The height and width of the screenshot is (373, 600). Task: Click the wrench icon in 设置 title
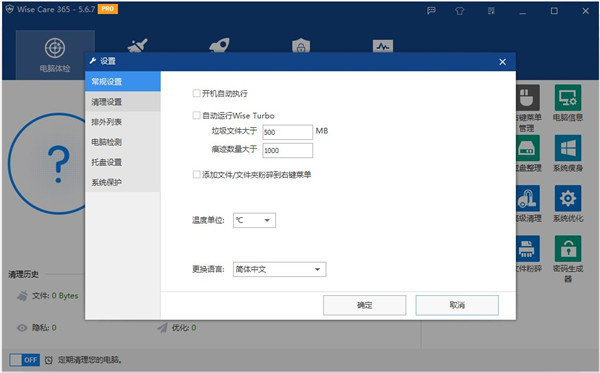point(93,61)
